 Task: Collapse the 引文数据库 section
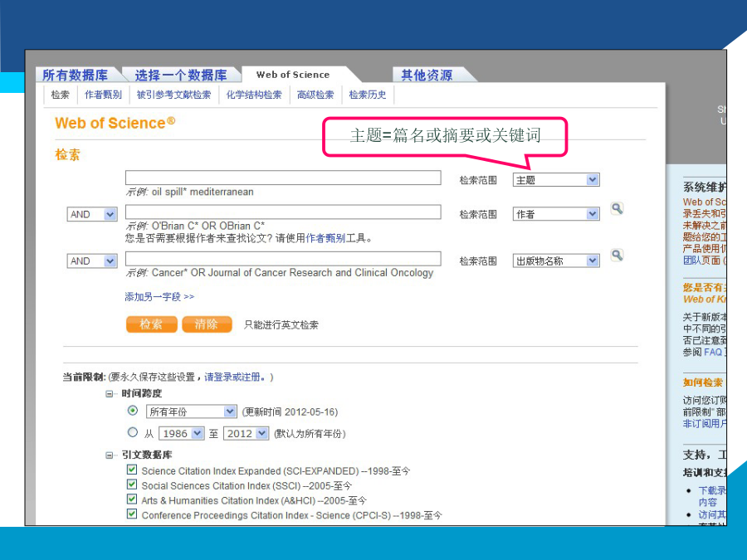tap(110, 455)
